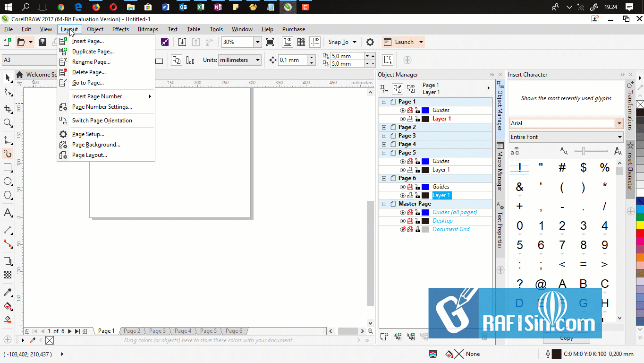Select the Rectangle tool in toolbox
The width and height of the screenshot is (644, 363).
pos(8,168)
